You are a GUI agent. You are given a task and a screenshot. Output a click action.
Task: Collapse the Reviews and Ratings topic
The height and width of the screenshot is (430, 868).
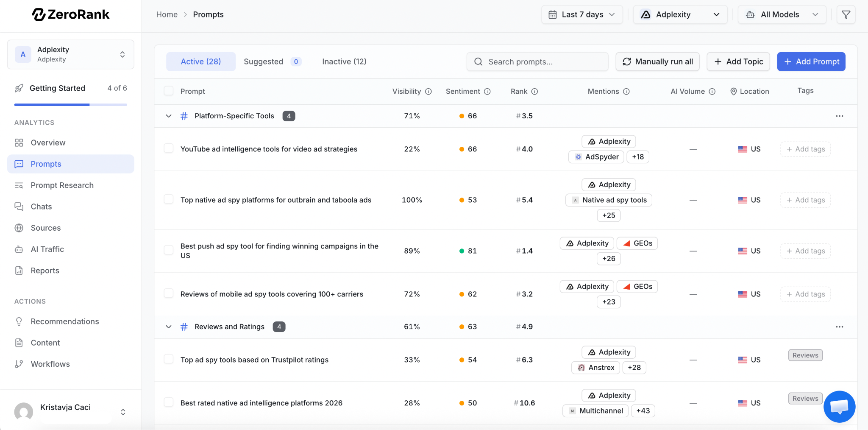click(x=169, y=327)
